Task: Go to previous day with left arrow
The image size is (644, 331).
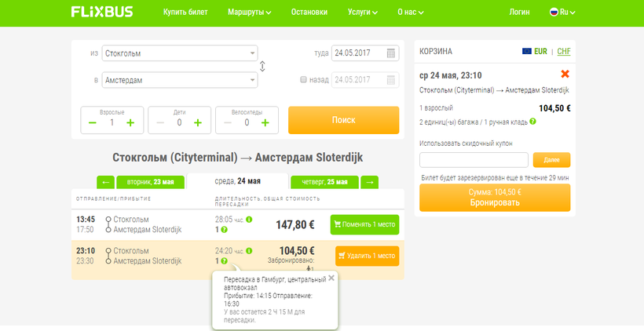Action: (x=105, y=182)
